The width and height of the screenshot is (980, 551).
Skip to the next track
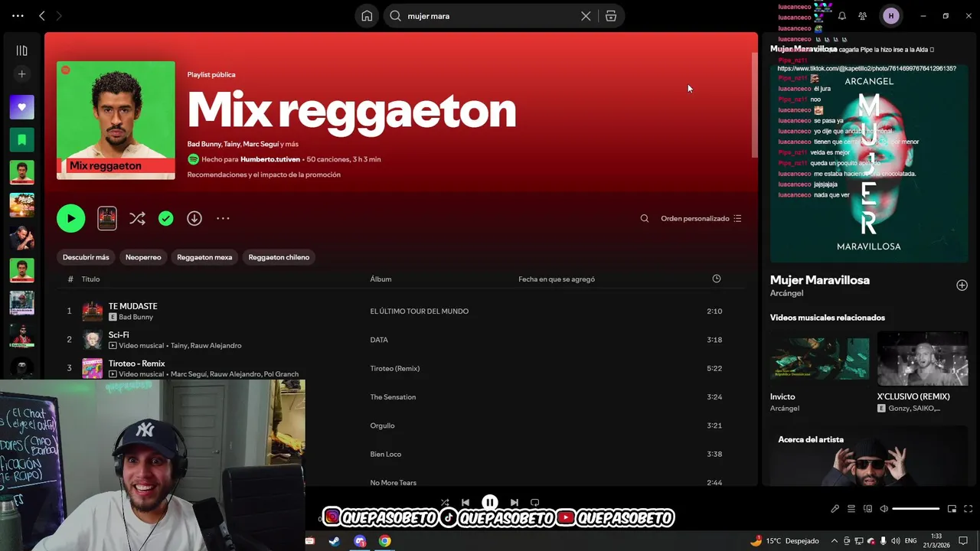click(514, 503)
